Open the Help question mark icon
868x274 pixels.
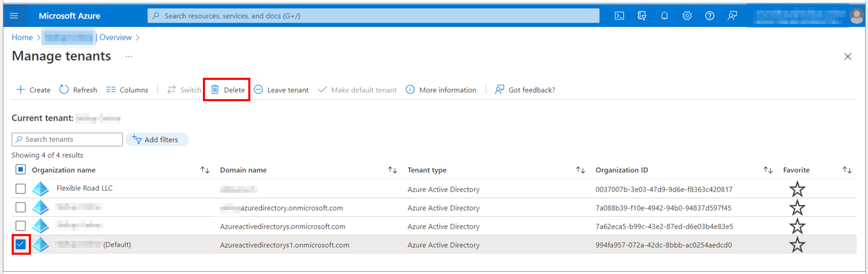pyautogui.click(x=710, y=15)
